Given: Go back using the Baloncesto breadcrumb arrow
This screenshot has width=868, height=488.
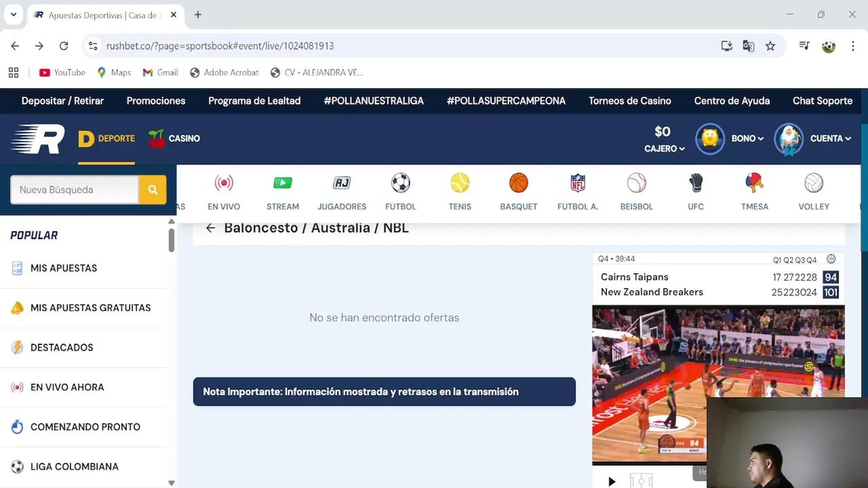Looking at the screenshot, I should (210, 228).
